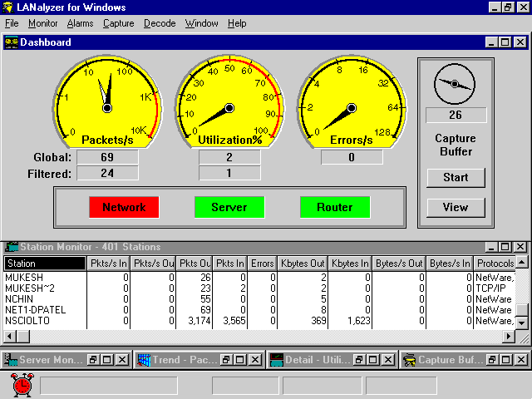
Task: Maximize the Trend minimized window
Action: 240,360
